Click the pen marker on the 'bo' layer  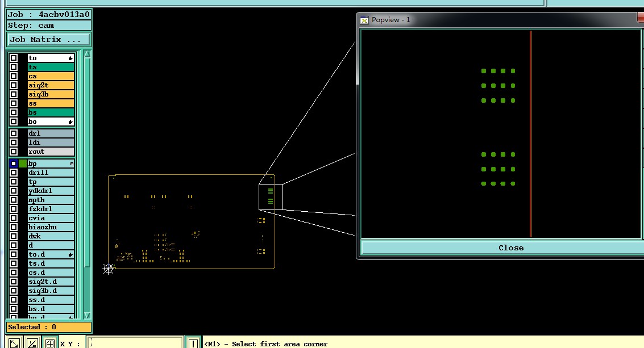(x=70, y=122)
